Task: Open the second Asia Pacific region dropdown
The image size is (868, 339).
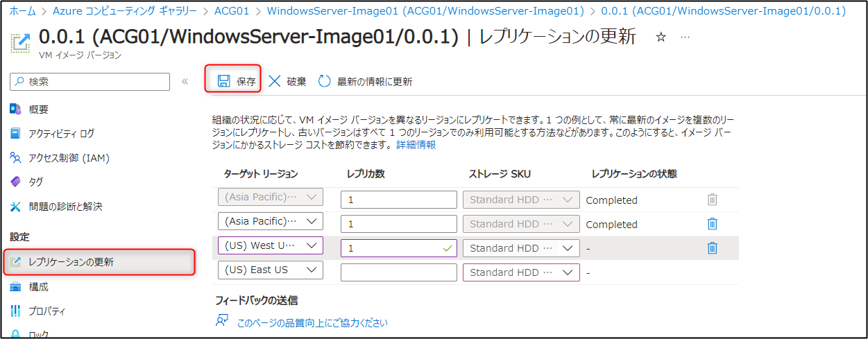Action: click(x=271, y=222)
